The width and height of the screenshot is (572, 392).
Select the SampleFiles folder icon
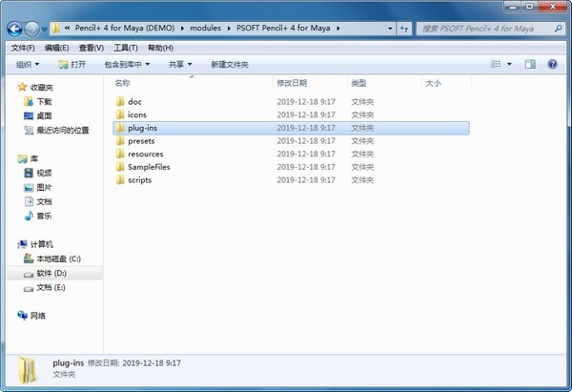click(x=120, y=167)
